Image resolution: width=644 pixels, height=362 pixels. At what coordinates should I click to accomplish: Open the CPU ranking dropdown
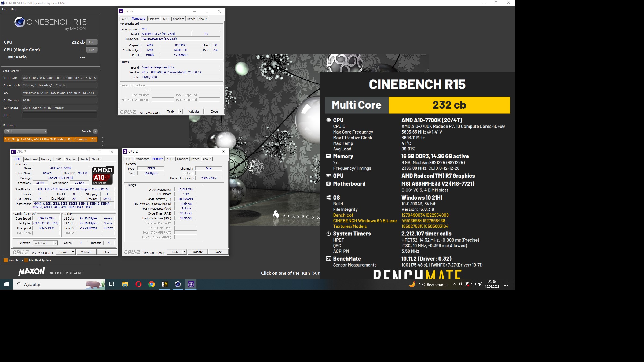pos(26,131)
